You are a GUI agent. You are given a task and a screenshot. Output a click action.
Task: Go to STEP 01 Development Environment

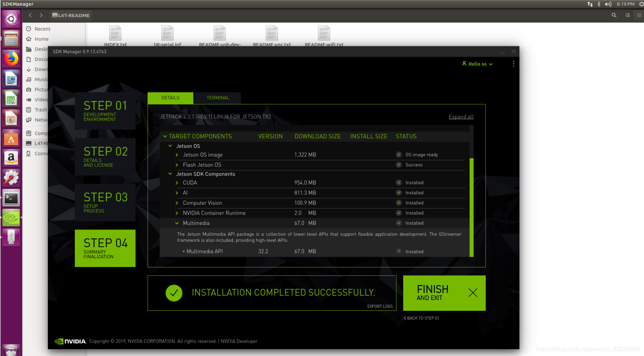105,111
